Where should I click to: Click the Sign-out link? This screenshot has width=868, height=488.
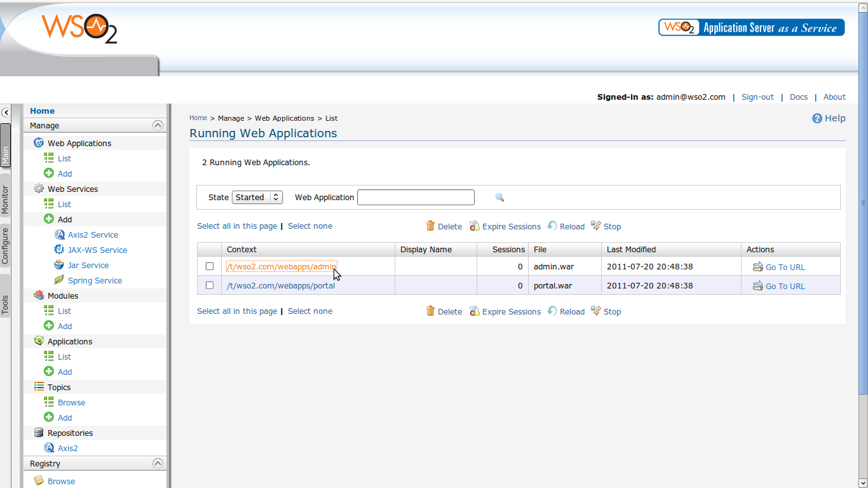757,97
